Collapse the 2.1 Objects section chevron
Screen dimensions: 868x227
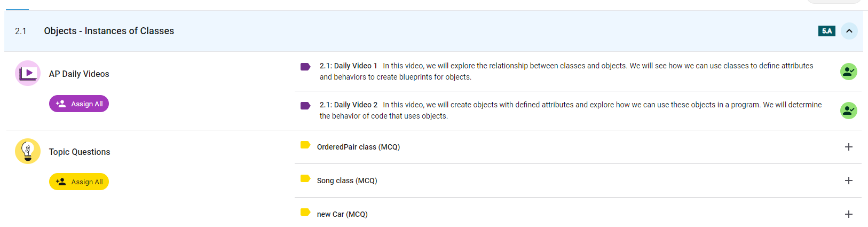pos(849,31)
